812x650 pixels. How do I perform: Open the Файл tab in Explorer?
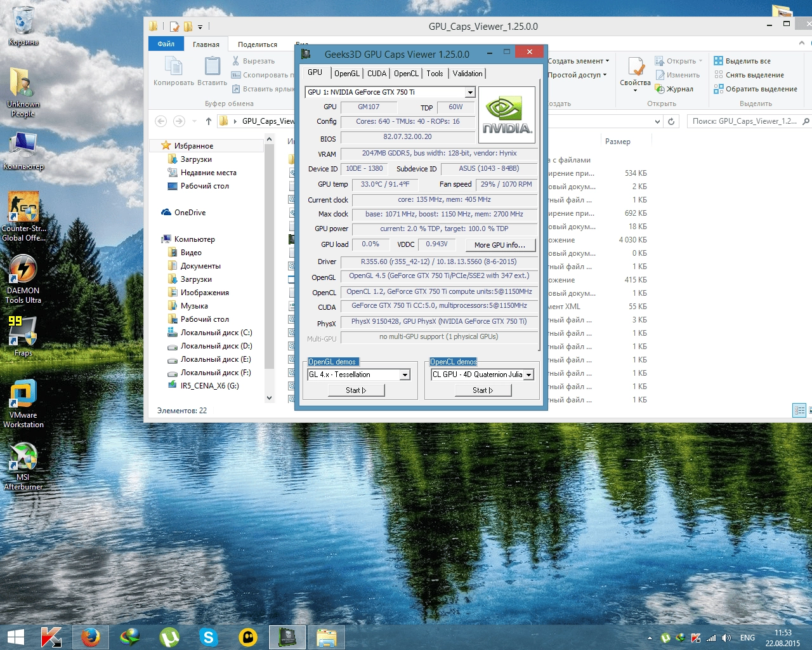166,44
